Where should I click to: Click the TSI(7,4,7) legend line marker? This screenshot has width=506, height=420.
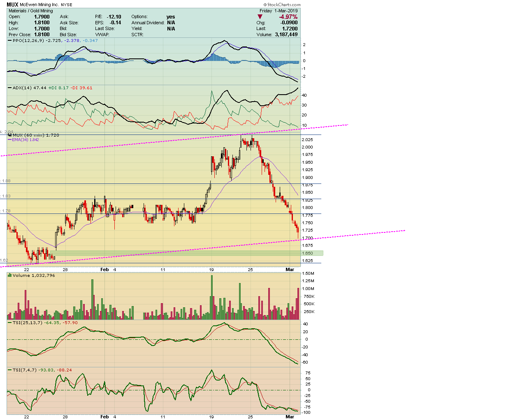pyautogui.click(x=9, y=370)
